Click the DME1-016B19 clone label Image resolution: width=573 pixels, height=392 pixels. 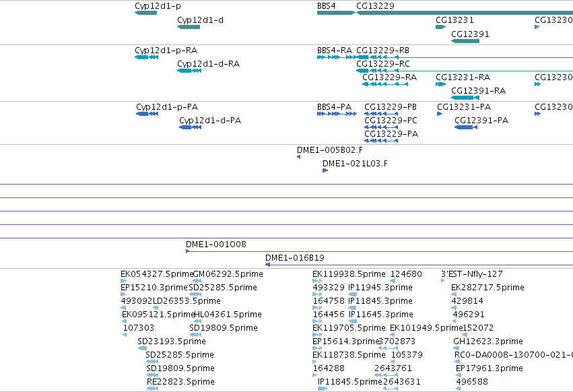click(294, 258)
